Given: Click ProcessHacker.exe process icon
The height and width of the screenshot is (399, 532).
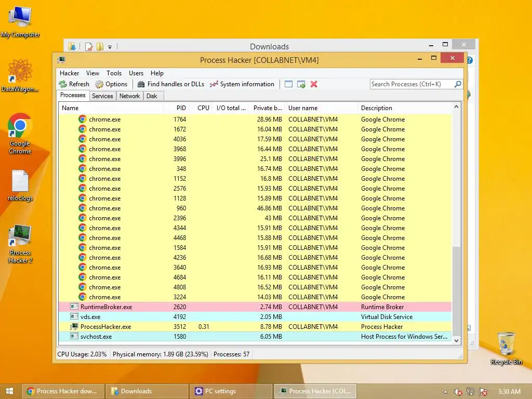Looking at the screenshot, I should (x=74, y=326).
